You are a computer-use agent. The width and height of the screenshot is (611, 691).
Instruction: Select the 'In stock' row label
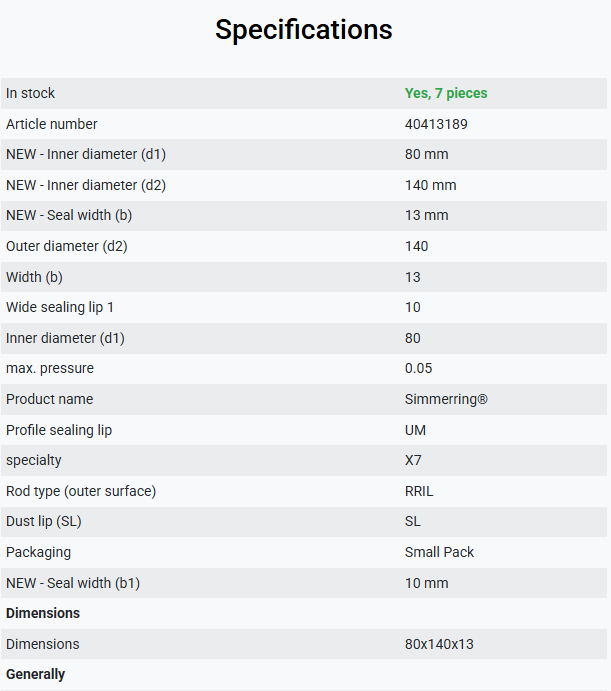coord(30,93)
